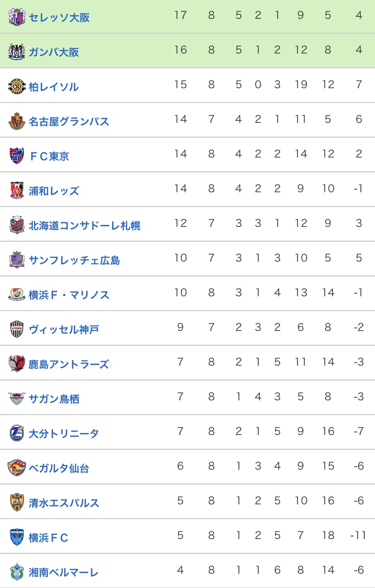375x588 pixels.
Task: Click the Consadole Sapporo team crest icon
Action: [17, 225]
